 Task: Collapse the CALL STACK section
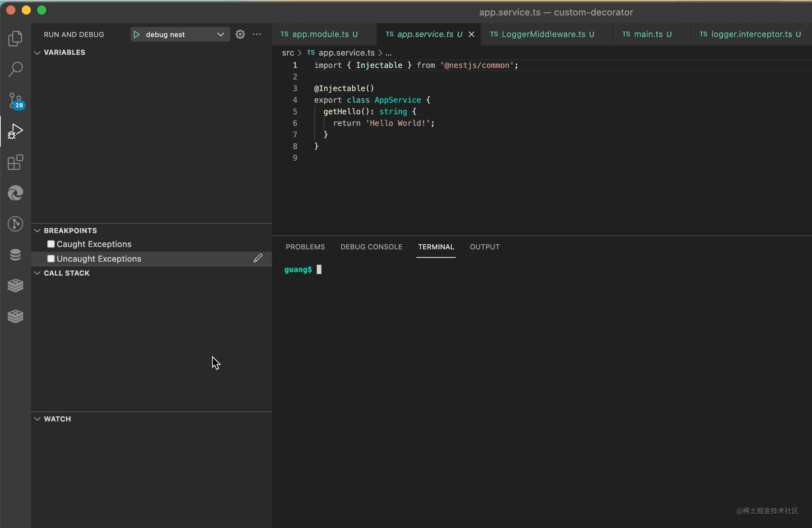point(37,273)
